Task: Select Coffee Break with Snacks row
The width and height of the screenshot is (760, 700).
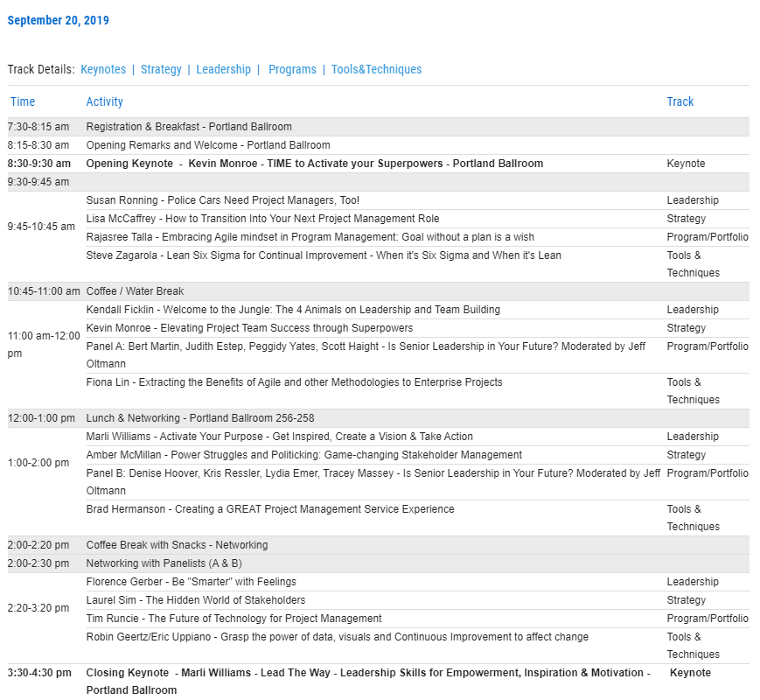Action: click(x=378, y=545)
